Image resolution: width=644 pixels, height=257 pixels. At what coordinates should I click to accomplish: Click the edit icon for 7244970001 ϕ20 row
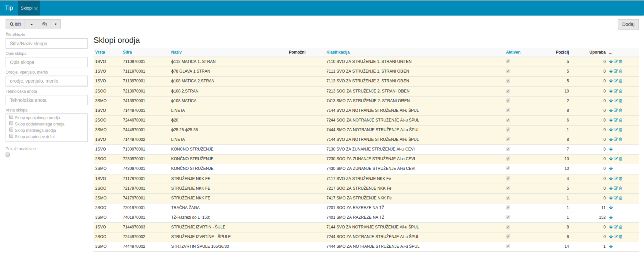click(616, 120)
